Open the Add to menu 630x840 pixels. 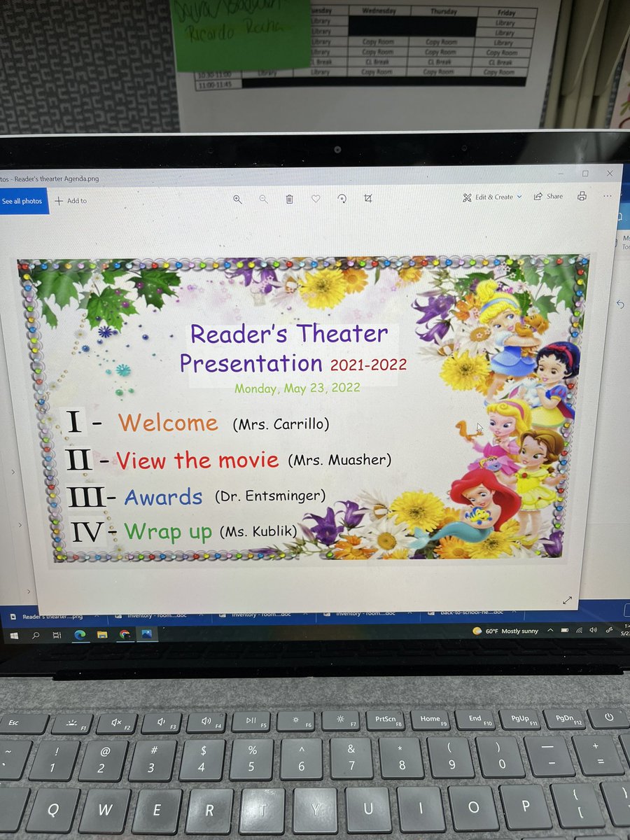71,201
